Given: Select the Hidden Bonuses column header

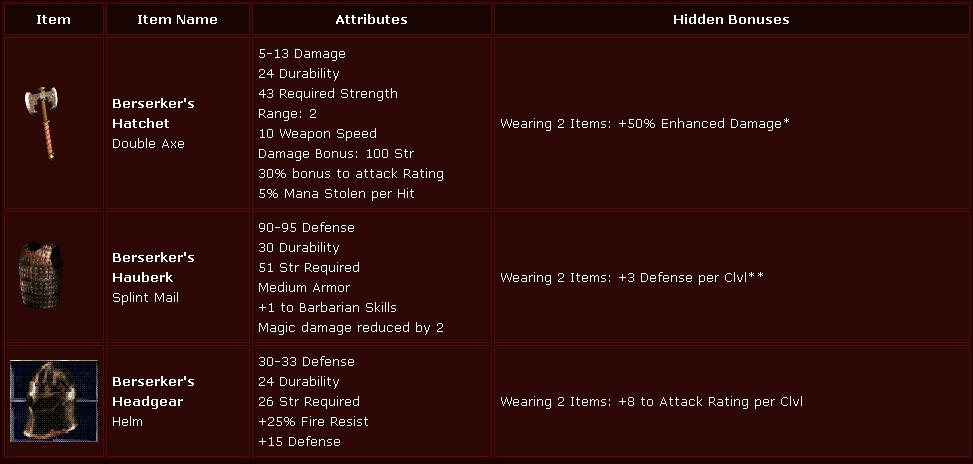Looking at the screenshot, I should point(731,19).
